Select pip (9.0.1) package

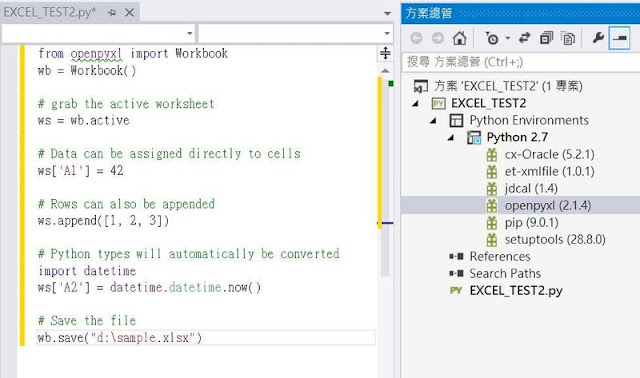pyautogui.click(x=531, y=222)
